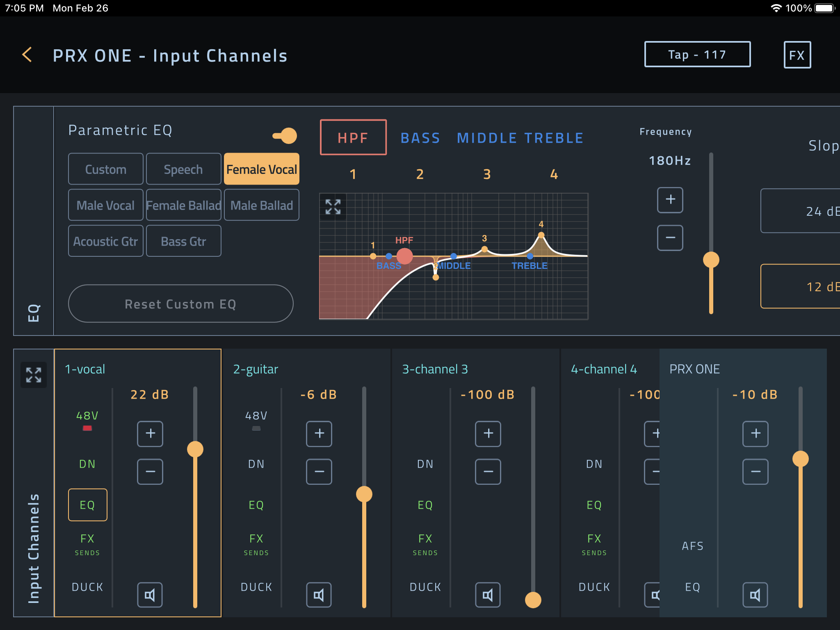The image size is (840, 630).
Task: Select the TREBLE band tab
Action: pos(554,138)
